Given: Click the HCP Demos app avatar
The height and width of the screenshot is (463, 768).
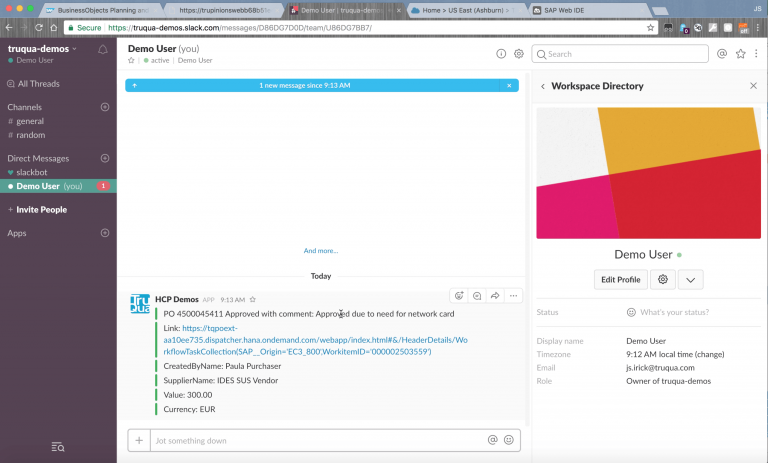Looking at the screenshot, I should 140,303.
